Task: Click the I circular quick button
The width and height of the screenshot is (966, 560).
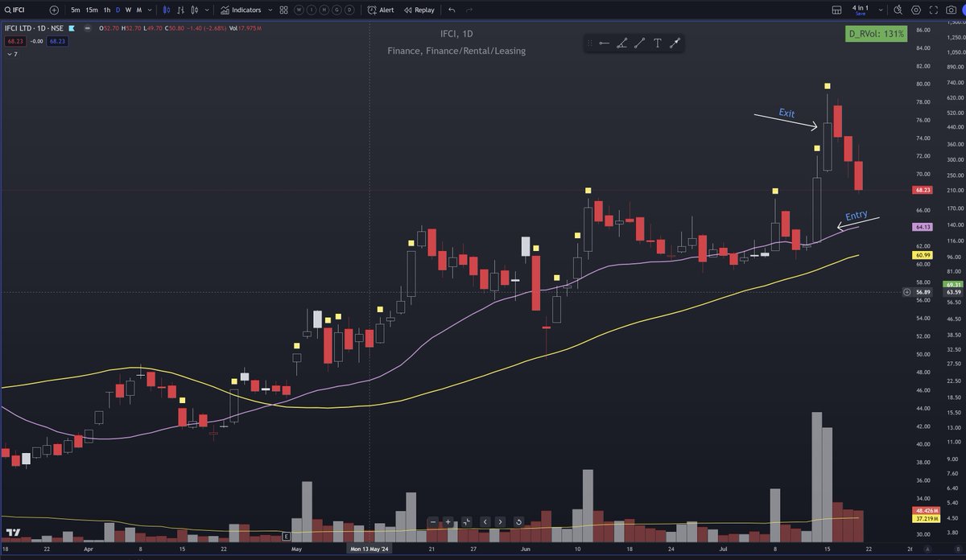Action: tap(312, 10)
